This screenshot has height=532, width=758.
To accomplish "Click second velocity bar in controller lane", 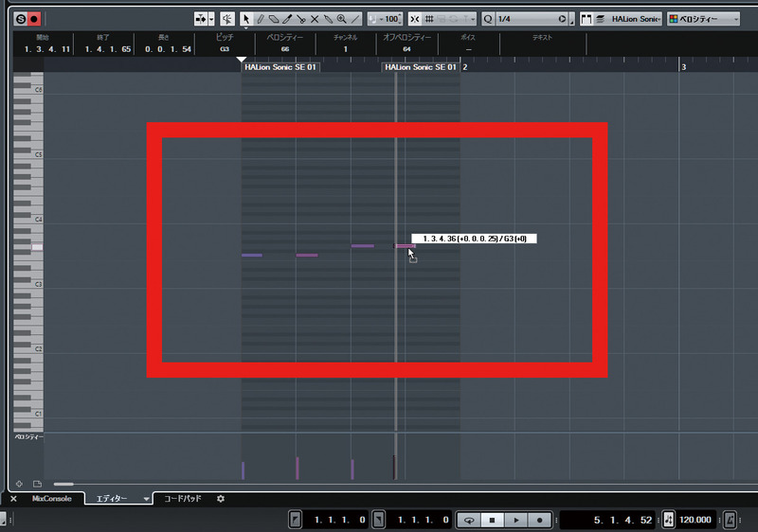I will click(x=298, y=468).
